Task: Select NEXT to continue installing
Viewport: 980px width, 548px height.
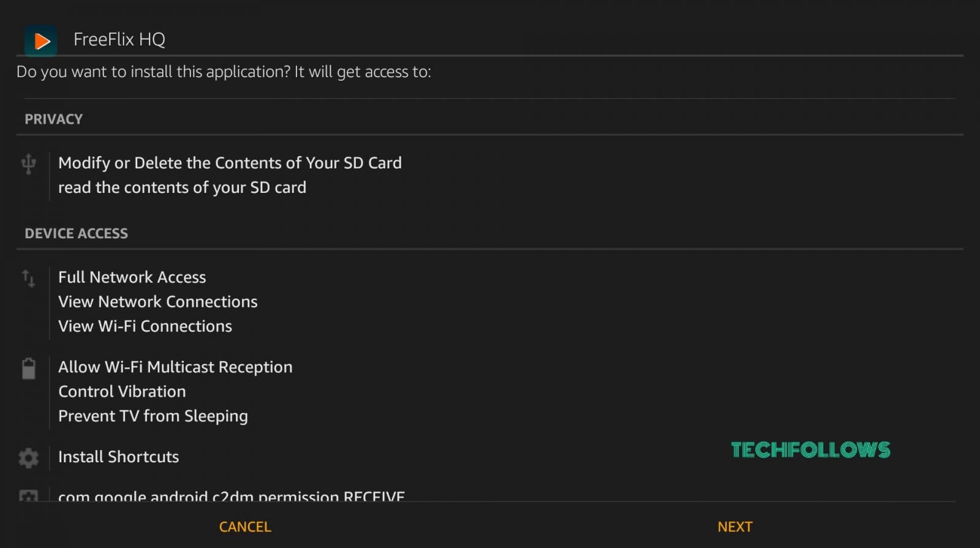Action: (x=735, y=527)
